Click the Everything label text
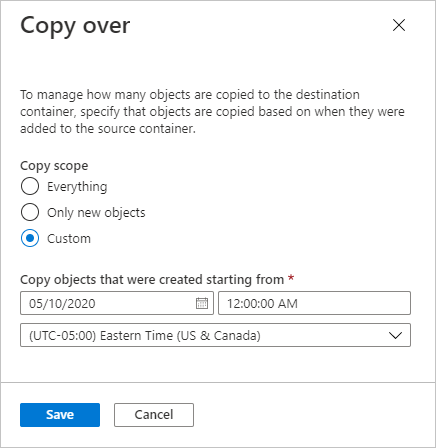436x448 pixels. [77, 186]
